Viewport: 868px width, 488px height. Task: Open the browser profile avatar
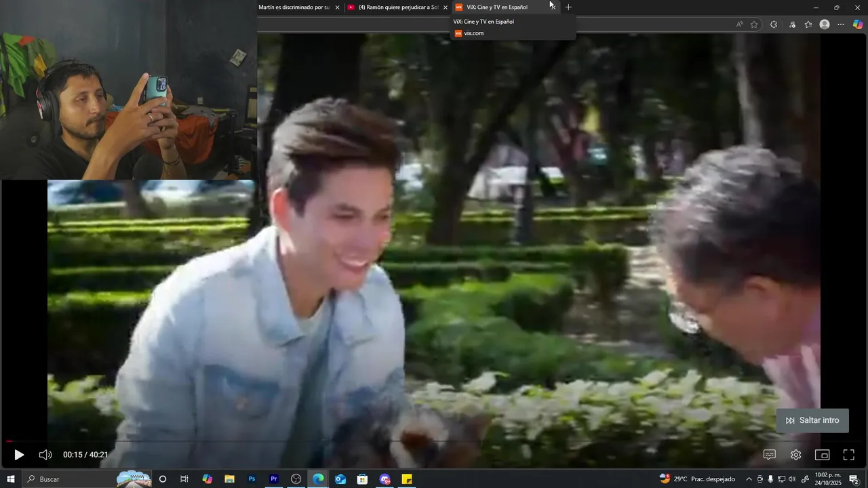pos(825,24)
